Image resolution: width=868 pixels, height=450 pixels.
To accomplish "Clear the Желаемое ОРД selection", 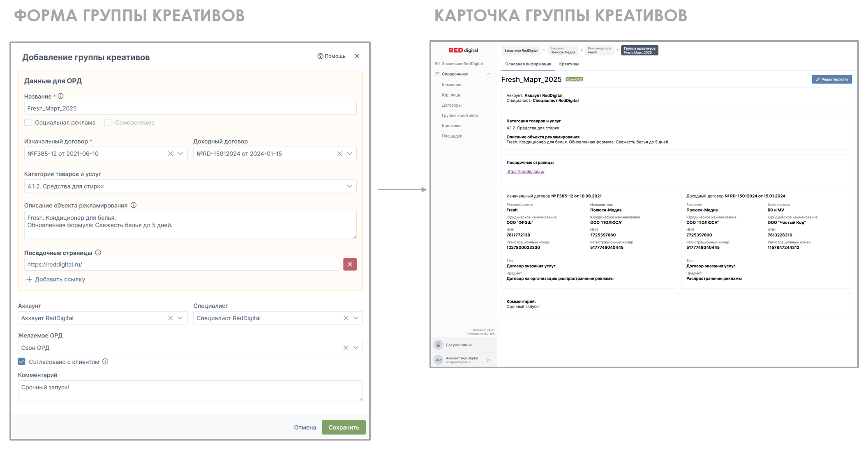I will click(346, 348).
